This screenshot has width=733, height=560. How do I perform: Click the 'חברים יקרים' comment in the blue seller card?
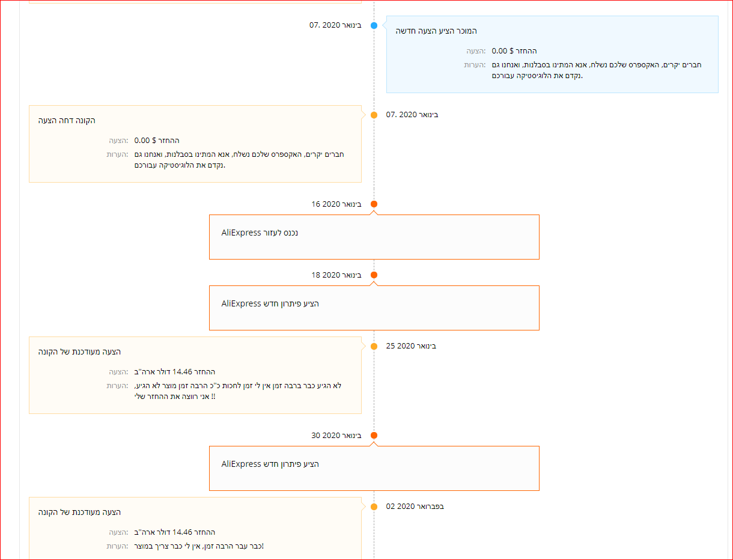[x=597, y=70]
